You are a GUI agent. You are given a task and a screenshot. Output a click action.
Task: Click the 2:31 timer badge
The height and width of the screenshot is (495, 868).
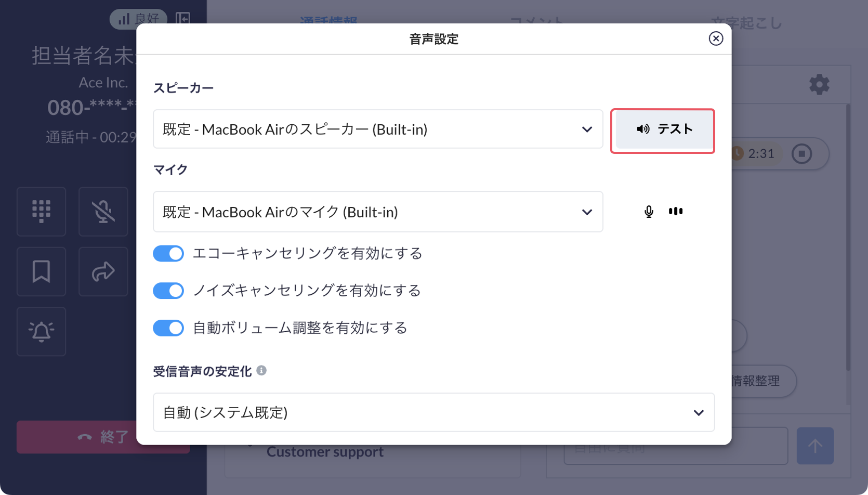[x=756, y=154]
